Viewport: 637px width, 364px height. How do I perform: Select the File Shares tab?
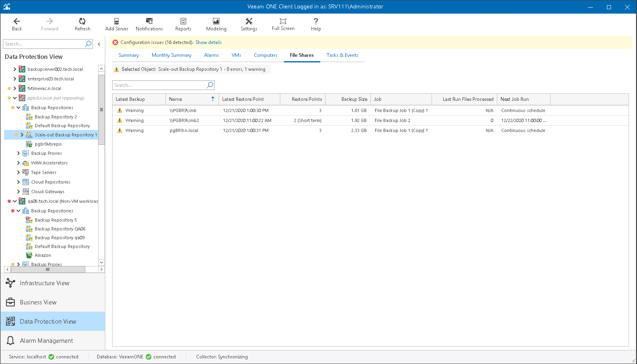(x=302, y=55)
